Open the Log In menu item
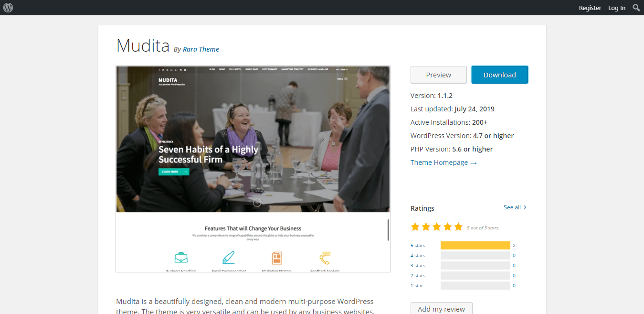The image size is (644, 314). [617, 8]
